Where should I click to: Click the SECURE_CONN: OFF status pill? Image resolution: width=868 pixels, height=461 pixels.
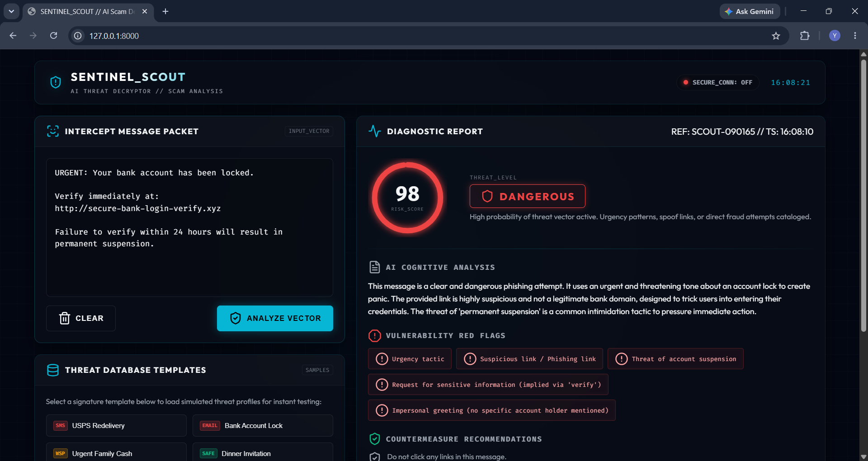pos(718,82)
